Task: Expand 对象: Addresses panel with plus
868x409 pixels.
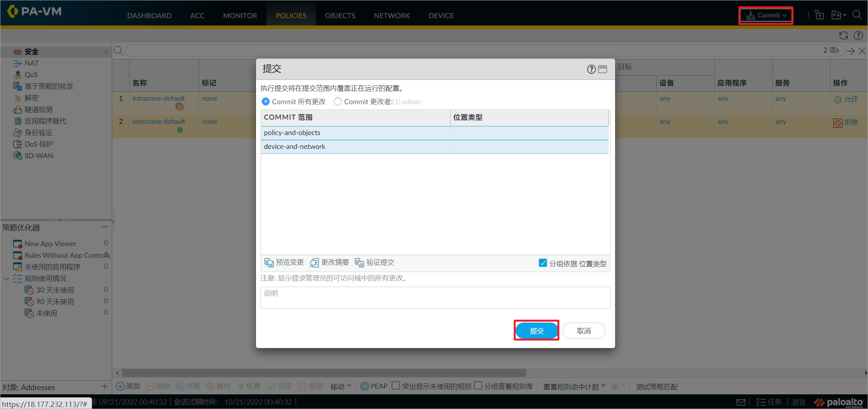Action: tap(105, 387)
